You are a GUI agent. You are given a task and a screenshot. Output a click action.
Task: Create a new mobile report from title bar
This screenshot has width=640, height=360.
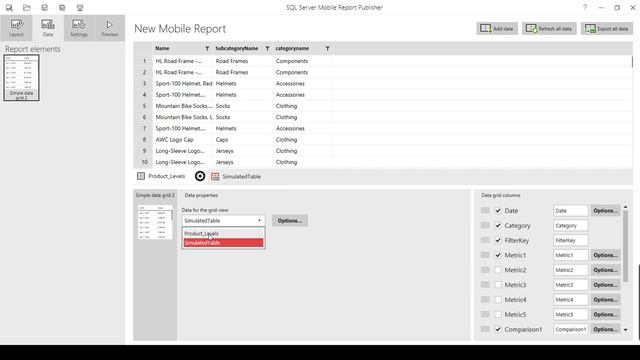coord(9,7)
